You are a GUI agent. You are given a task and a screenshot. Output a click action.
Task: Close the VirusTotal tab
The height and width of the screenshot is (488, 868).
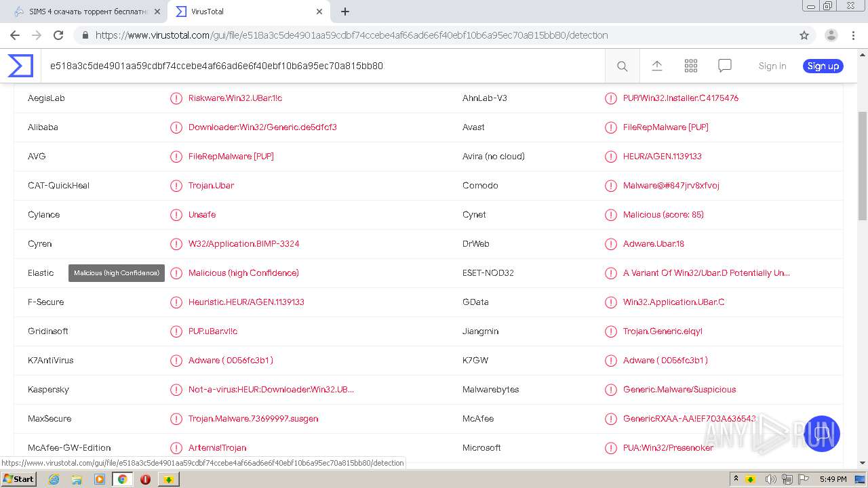tap(319, 12)
